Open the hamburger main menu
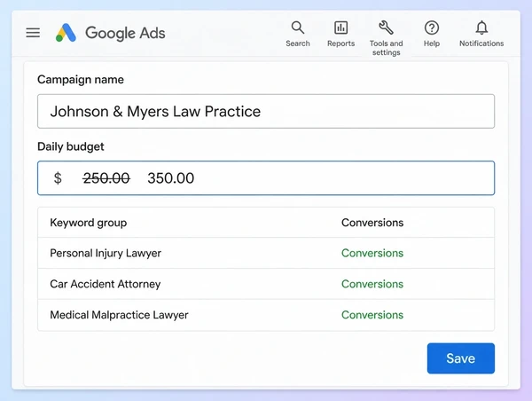Screen dimensions: 532x401 pyautogui.click(x=33, y=33)
